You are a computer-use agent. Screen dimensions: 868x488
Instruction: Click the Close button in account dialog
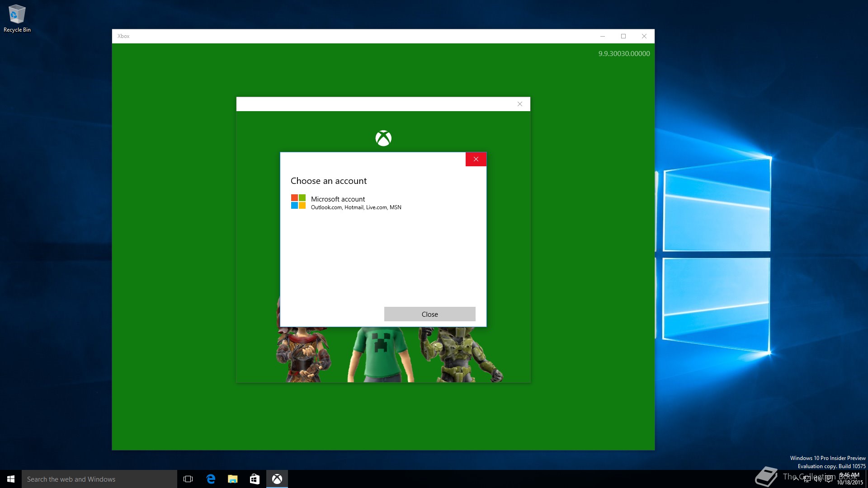coord(429,314)
